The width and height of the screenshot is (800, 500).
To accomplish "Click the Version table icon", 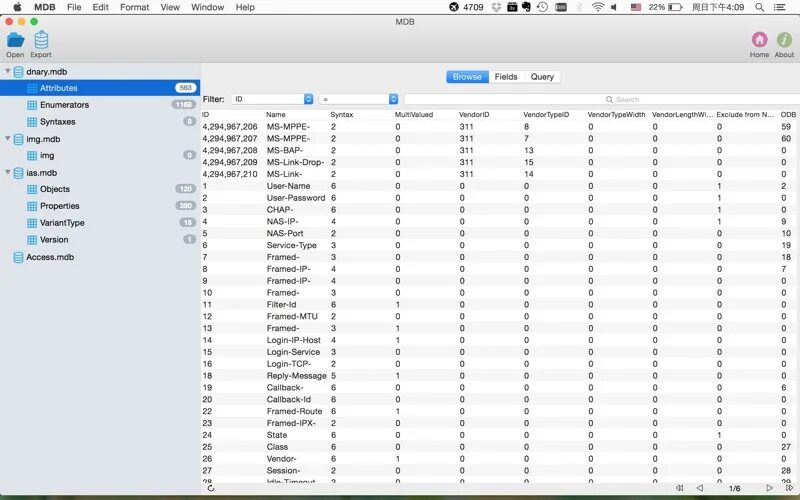I will [32, 240].
